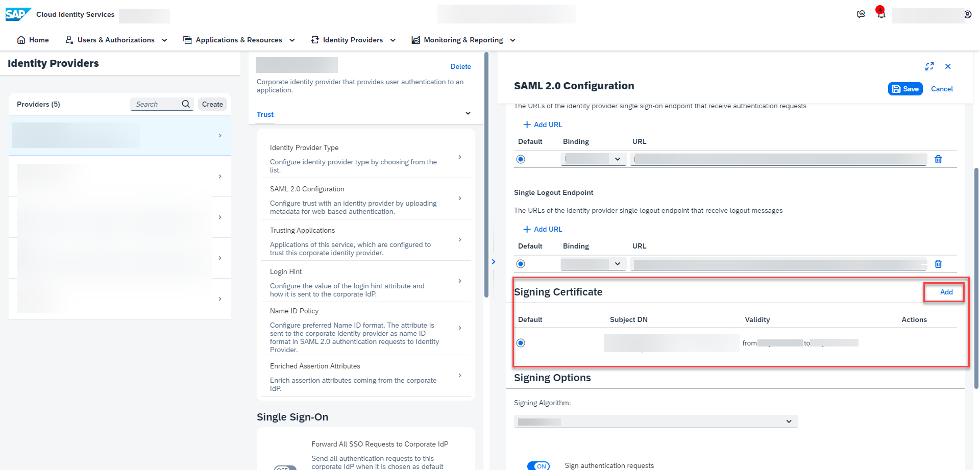Toggle Sign authentication requests switch
The height and width of the screenshot is (470, 980).
(538, 466)
